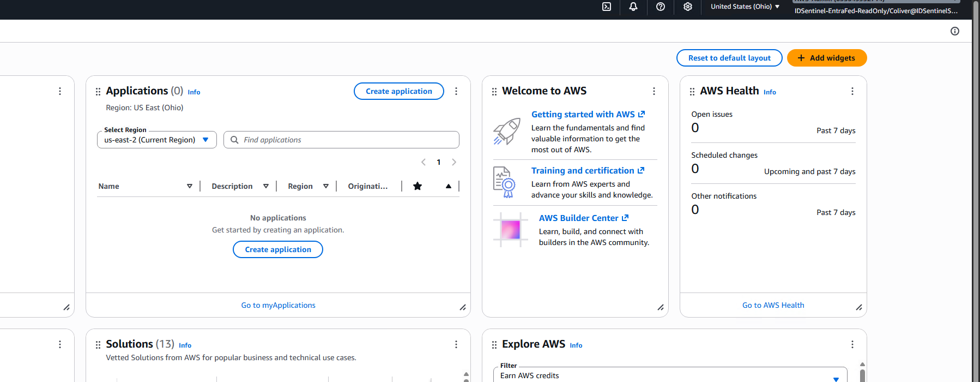Image resolution: width=980 pixels, height=382 pixels.
Task: Open the United States (Ohio) region selector
Action: coord(745,7)
